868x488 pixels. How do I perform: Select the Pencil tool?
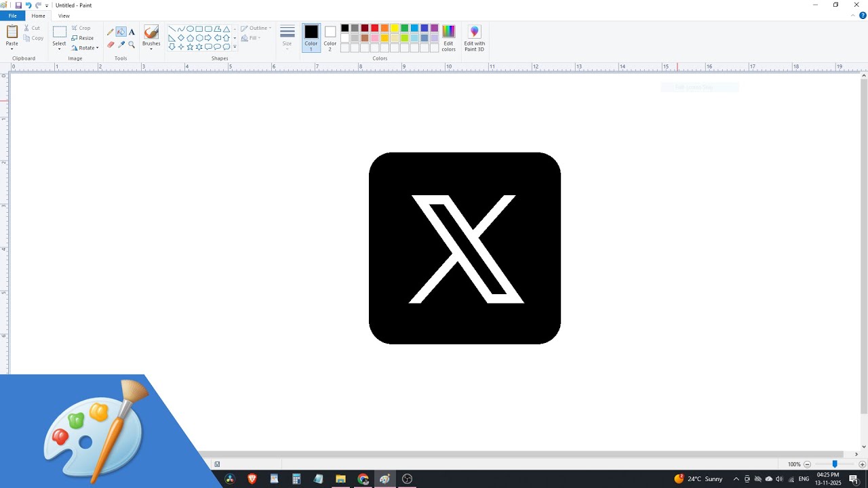coord(111,32)
